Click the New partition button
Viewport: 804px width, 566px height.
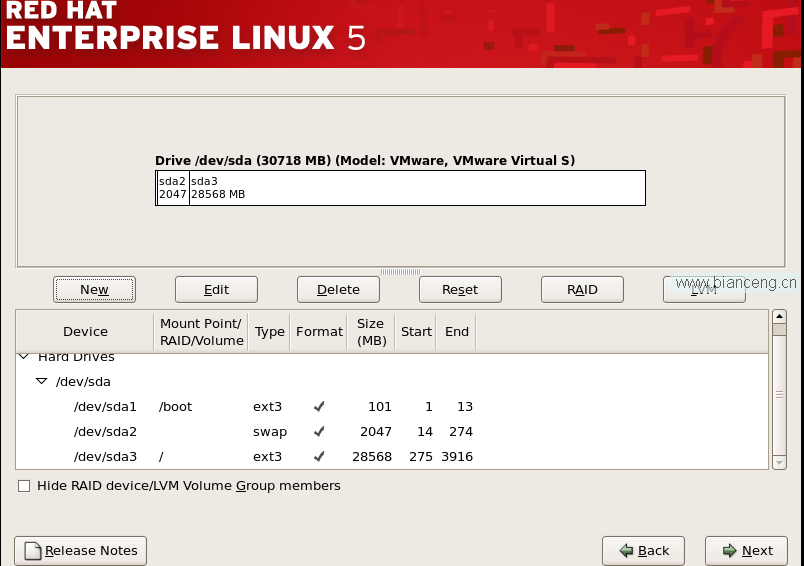click(94, 290)
